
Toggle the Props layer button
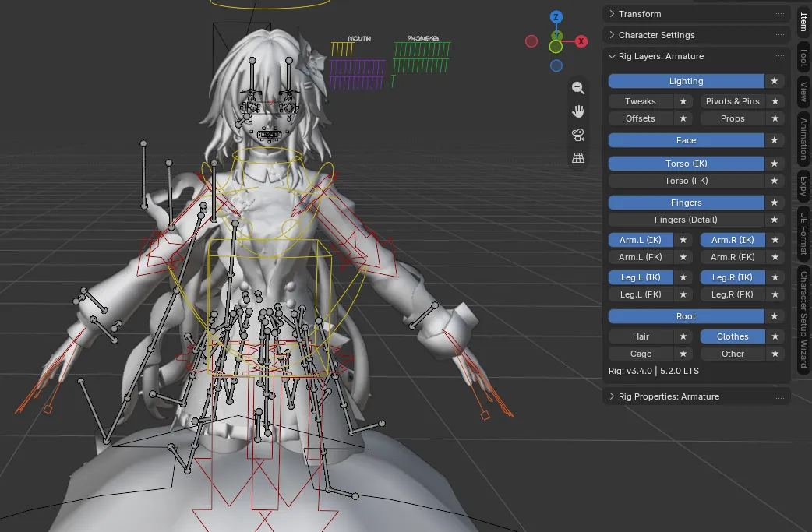pos(733,118)
